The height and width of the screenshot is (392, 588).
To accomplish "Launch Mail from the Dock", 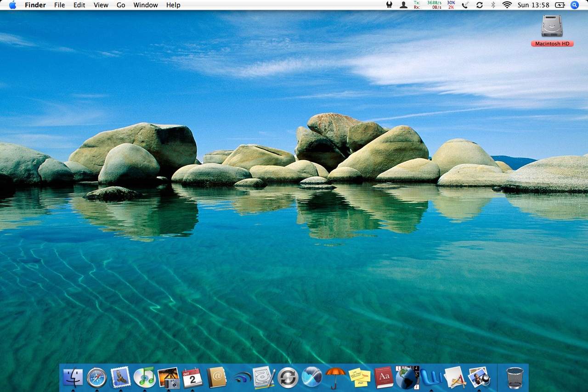I will click(121, 377).
